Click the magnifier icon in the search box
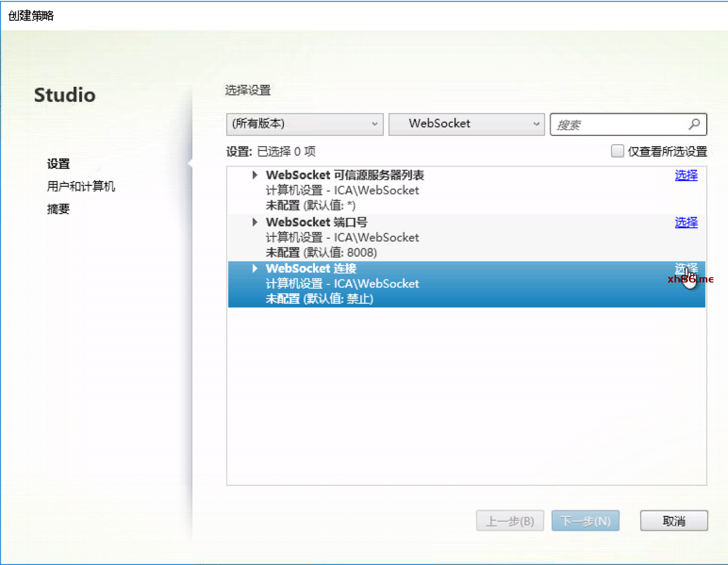The image size is (728, 565). tap(694, 124)
